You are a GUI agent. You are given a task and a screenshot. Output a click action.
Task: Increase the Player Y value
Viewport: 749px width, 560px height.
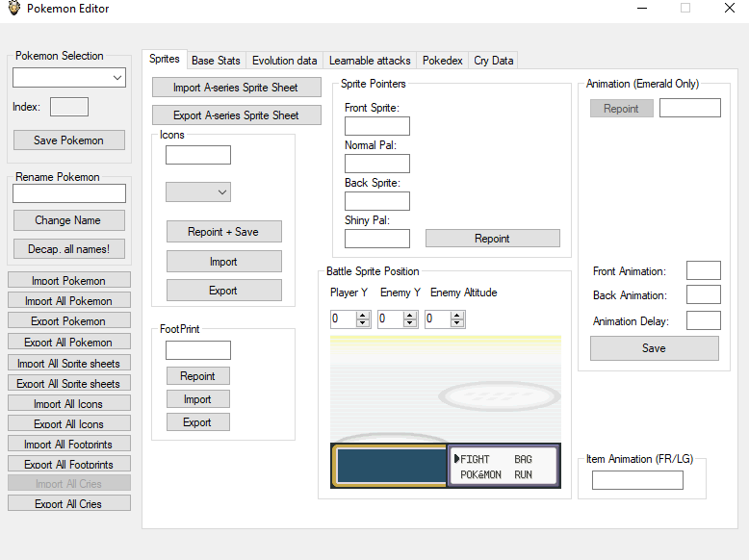363,315
